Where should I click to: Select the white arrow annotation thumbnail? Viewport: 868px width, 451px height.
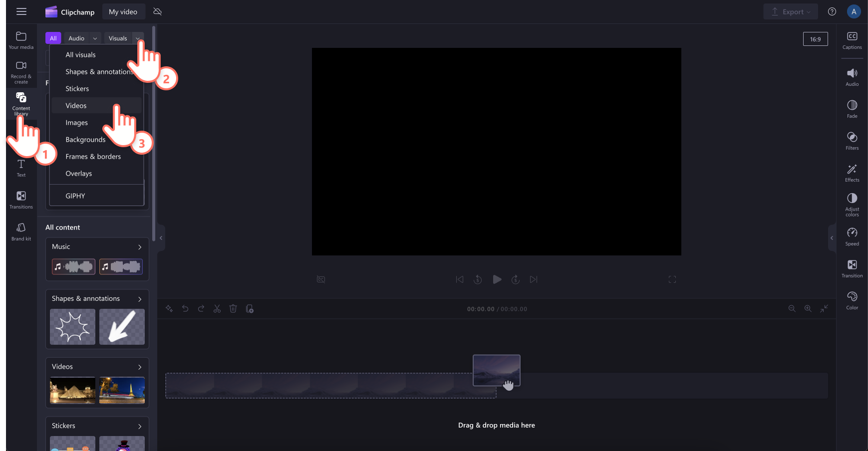point(122,327)
